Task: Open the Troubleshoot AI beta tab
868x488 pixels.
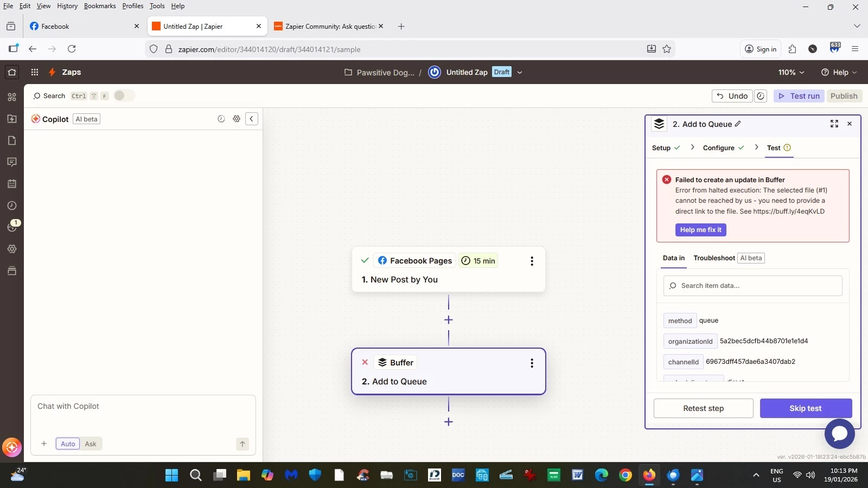Action: (729, 258)
